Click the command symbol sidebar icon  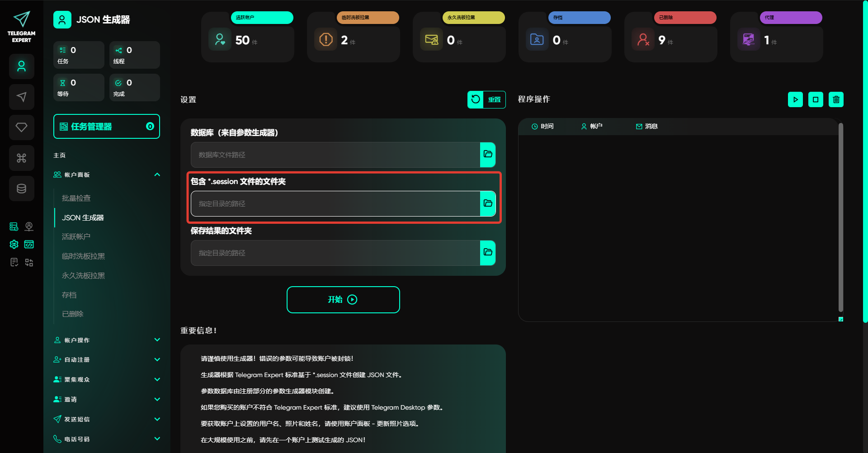[x=21, y=158]
